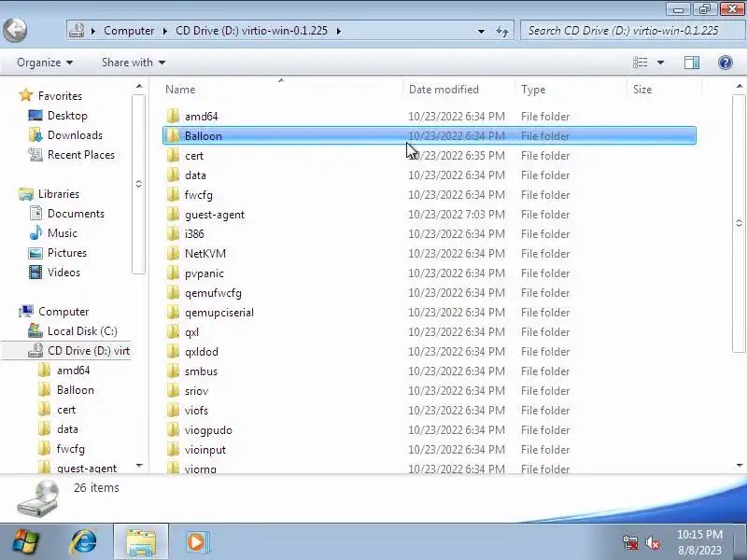Open the Help question mark icon
747x560 pixels.
[x=726, y=63]
